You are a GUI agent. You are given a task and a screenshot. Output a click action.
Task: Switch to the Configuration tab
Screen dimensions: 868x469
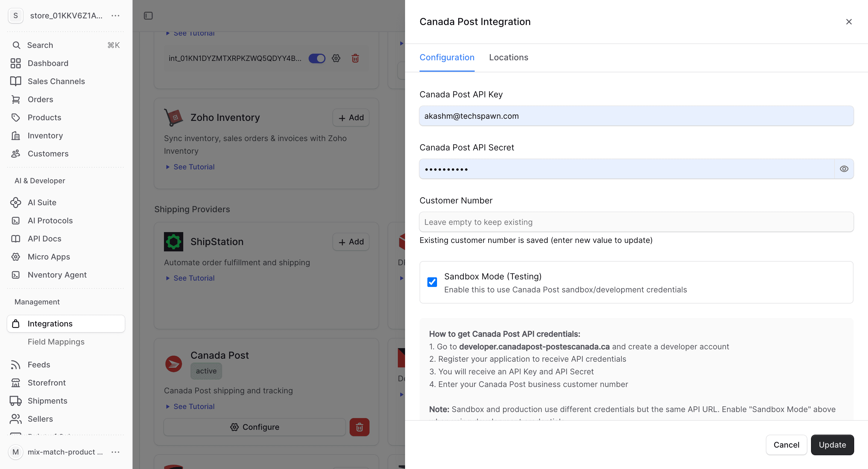[447, 57]
